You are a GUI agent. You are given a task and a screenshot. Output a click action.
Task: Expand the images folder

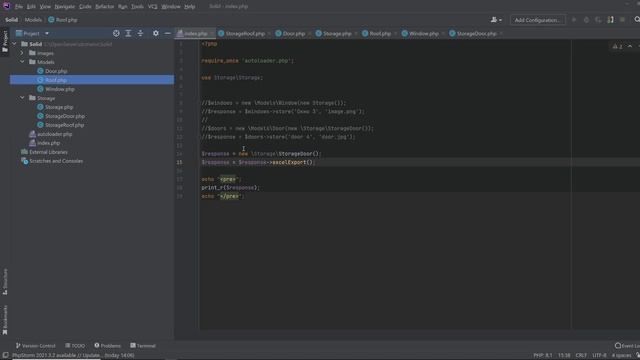(22, 53)
